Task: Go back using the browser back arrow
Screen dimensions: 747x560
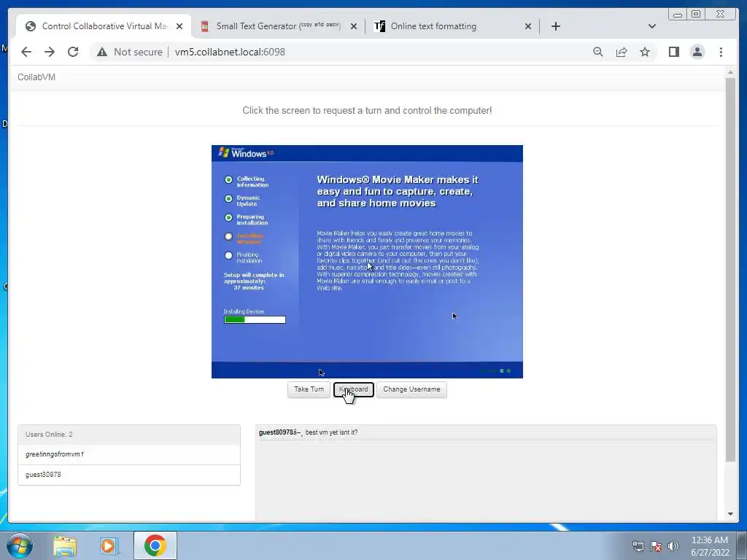Action: [x=26, y=52]
